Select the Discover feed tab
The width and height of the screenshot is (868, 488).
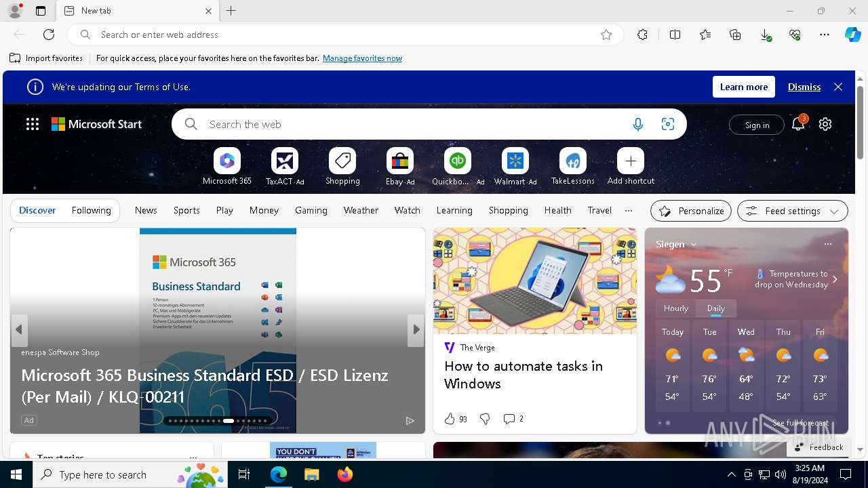37,211
